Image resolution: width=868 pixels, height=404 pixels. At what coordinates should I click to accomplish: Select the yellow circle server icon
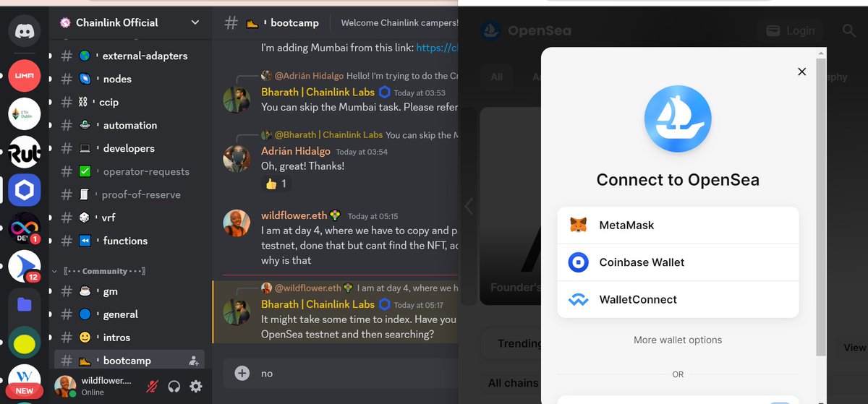pyautogui.click(x=25, y=343)
